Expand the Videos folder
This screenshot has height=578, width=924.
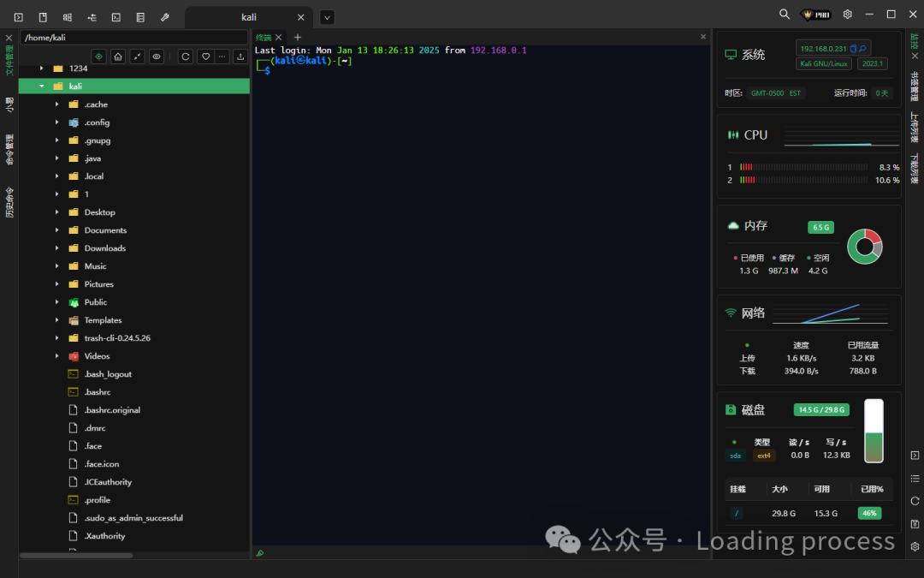(x=57, y=355)
